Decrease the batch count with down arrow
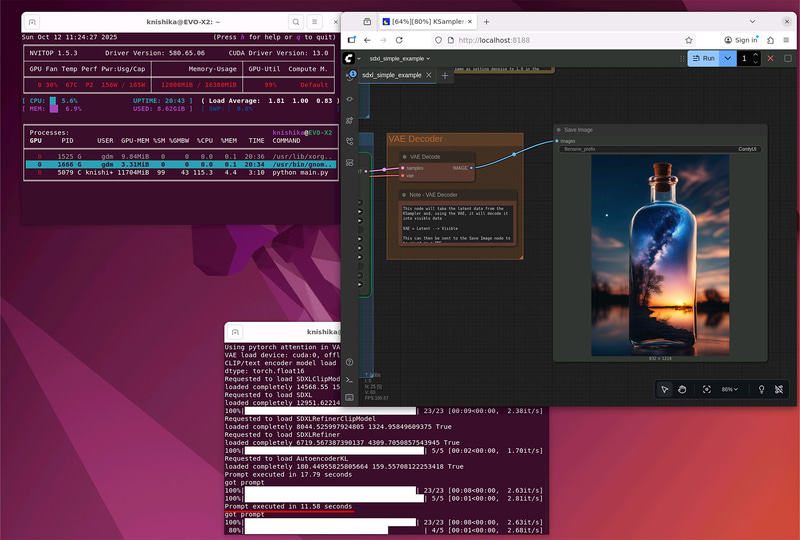 pos(756,62)
